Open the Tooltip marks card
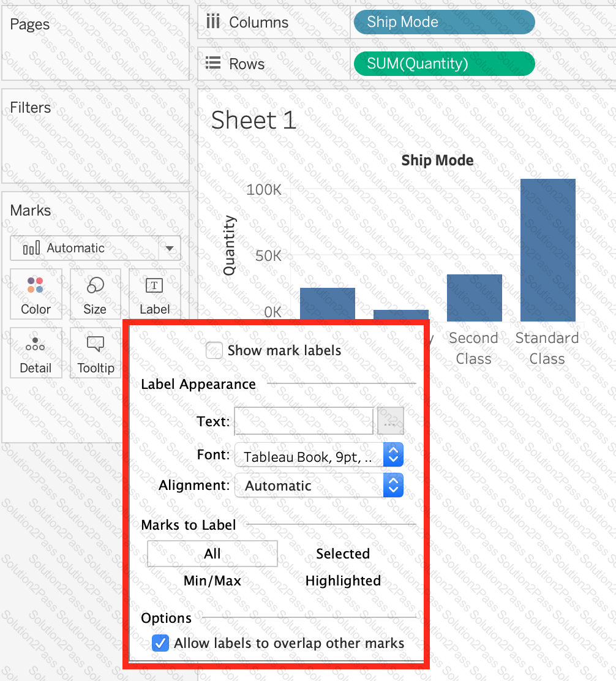This screenshot has width=616, height=681. 96,353
